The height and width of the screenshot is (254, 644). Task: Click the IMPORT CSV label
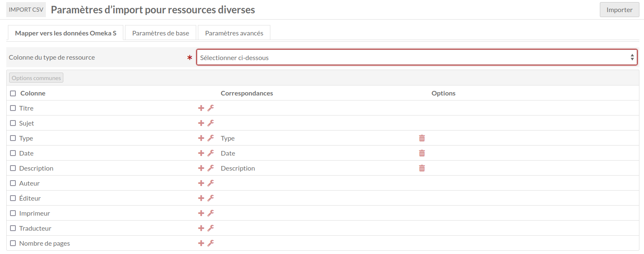tap(26, 10)
